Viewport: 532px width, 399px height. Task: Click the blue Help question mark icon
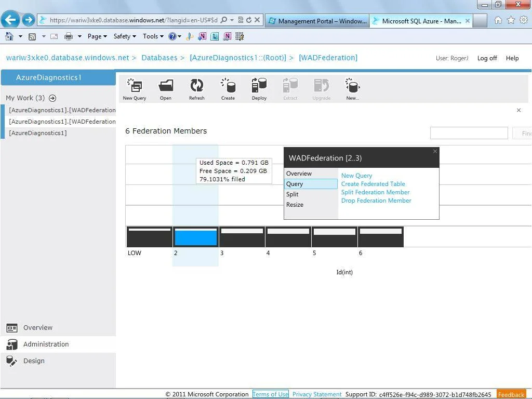coord(172,36)
